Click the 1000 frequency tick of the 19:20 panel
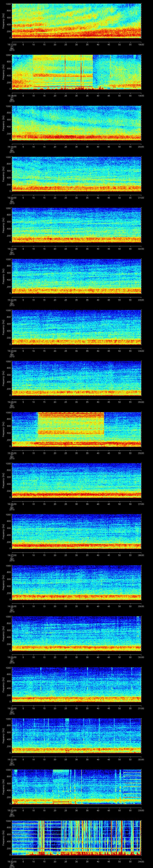This screenshot has height=868, width=153. point(8,157)
